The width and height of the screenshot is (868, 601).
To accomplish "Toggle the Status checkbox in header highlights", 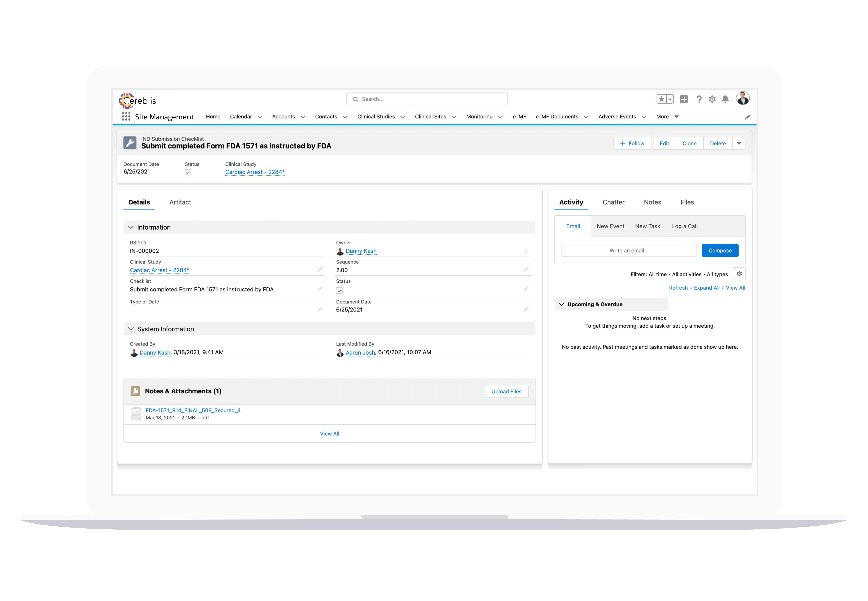I will click(x=188, y=172).
